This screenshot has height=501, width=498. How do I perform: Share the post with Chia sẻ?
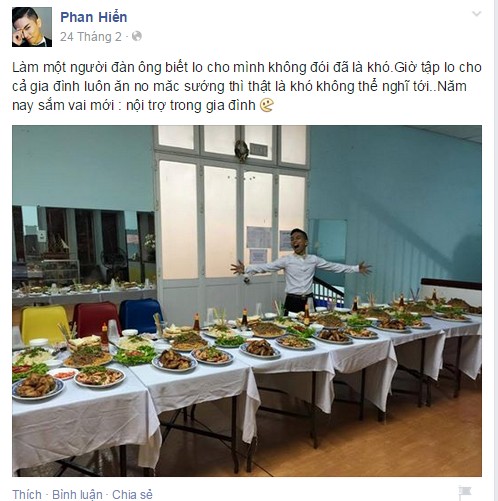[132, 494]
